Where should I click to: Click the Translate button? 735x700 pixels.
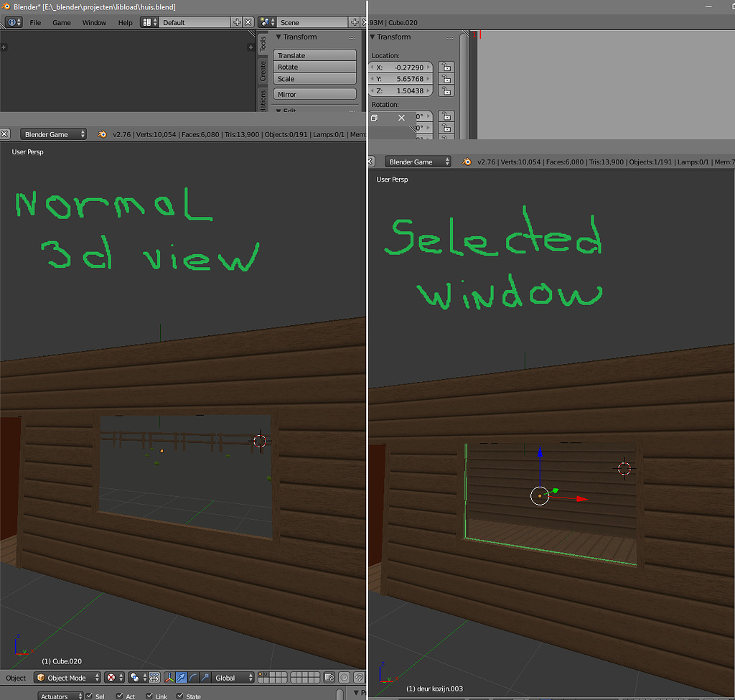(x=314, y=55)
